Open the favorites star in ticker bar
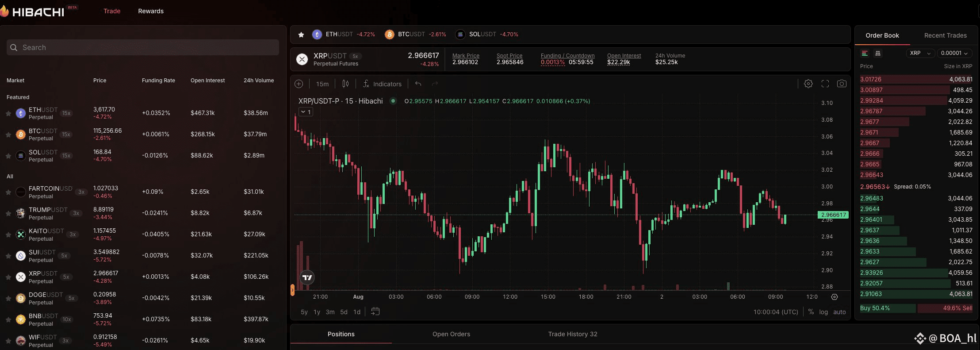The width and height of the screenshot is (980, 350). [x=301, y=35]
